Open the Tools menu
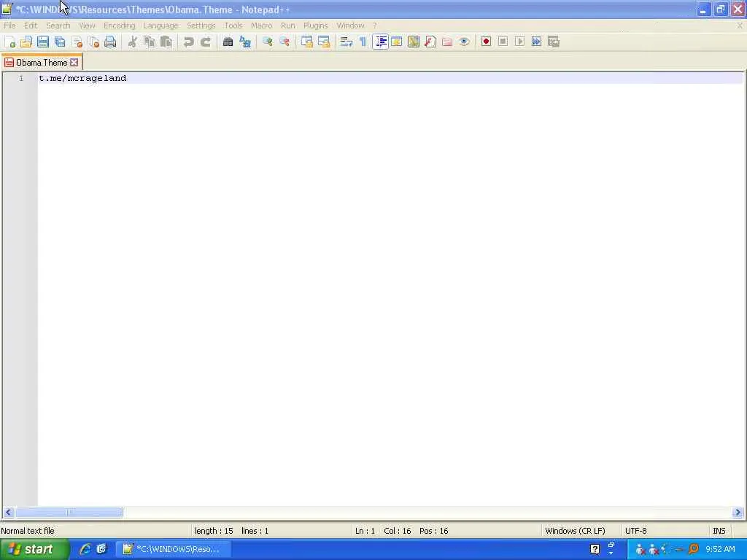The width and height of the screenshot is (747, 560). pyautogui.click(x=233, y=26)
